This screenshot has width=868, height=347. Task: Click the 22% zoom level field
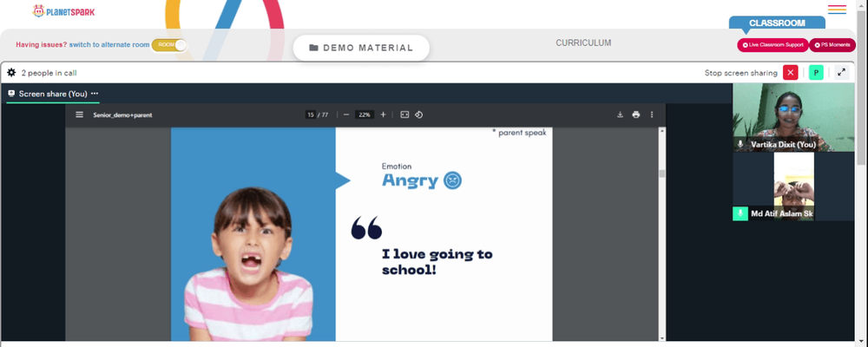(365, 115)
